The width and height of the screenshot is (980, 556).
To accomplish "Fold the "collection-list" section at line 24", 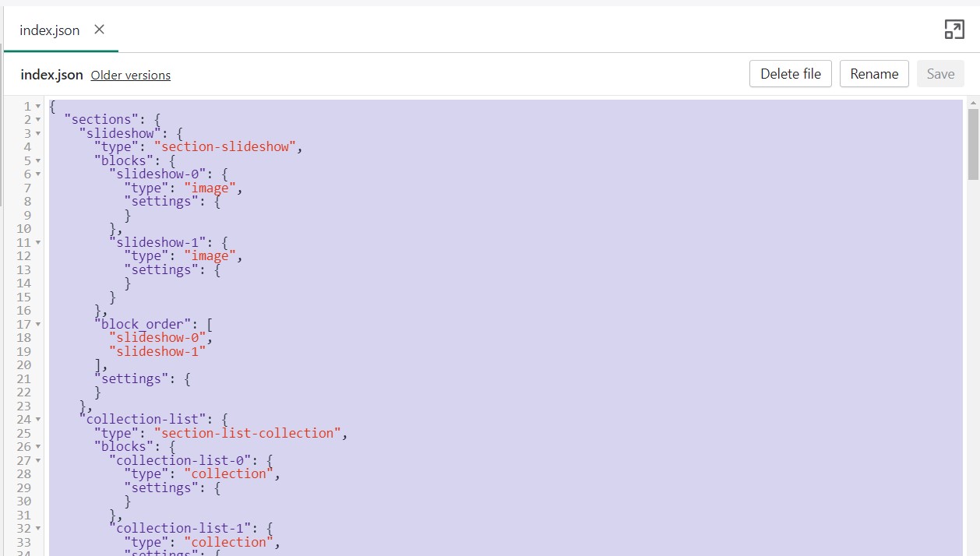I will (38, 420).
